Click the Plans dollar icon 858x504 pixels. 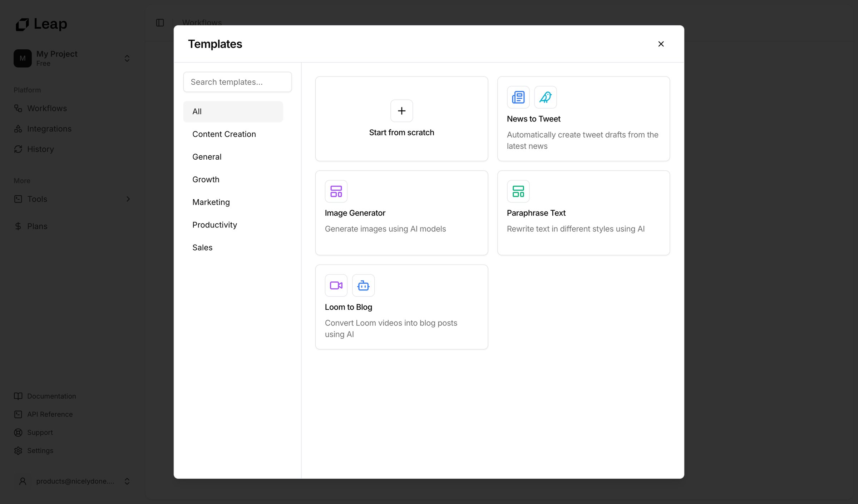pyautogui.click(x=18, y=226)
